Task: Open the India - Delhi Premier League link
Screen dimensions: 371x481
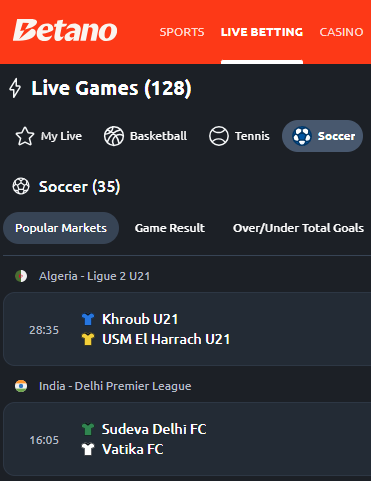Action: tap(115, 386)
